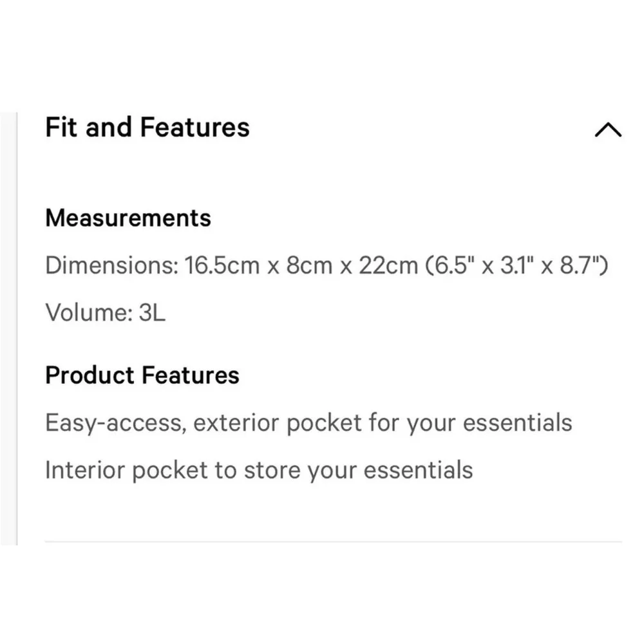Click the Measurements subheading

[x=128, y=218]
